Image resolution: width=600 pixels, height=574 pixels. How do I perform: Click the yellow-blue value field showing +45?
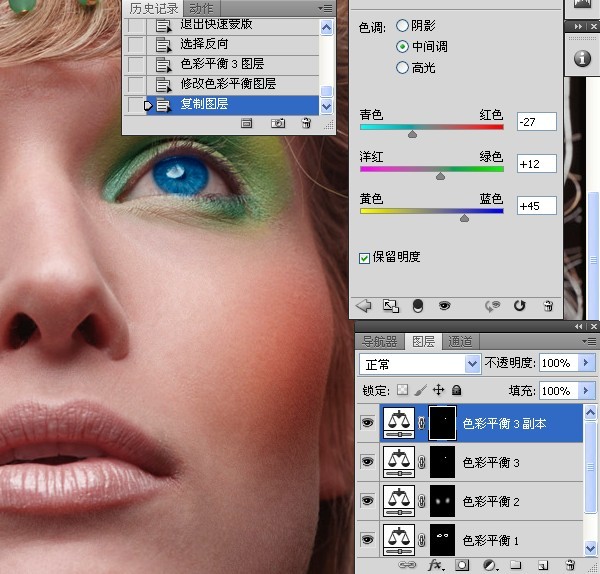pyautogui.click(x=536, y=206)
